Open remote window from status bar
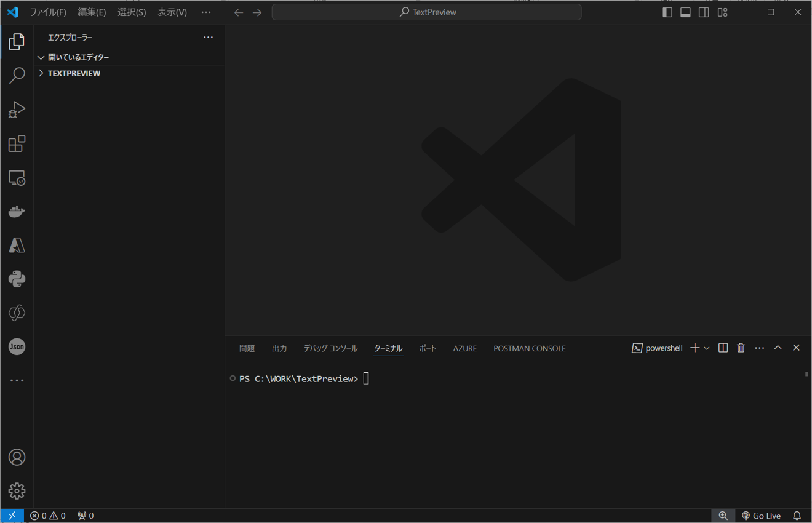The width and height of the screenshot is (812, 523). [12, 516]
